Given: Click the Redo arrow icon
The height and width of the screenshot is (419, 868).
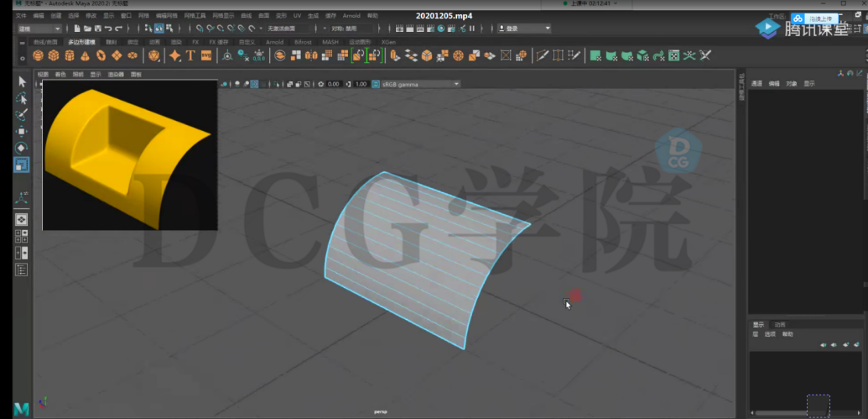Looking at the screenshot, I should point(119,28).
